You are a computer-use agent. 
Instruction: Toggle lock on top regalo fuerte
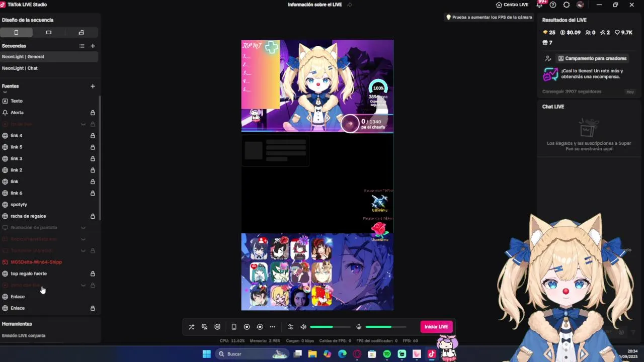tap(93, 274)
